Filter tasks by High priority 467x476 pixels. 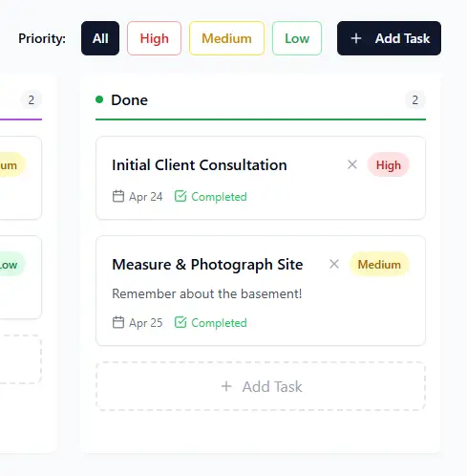click(154, 38)
